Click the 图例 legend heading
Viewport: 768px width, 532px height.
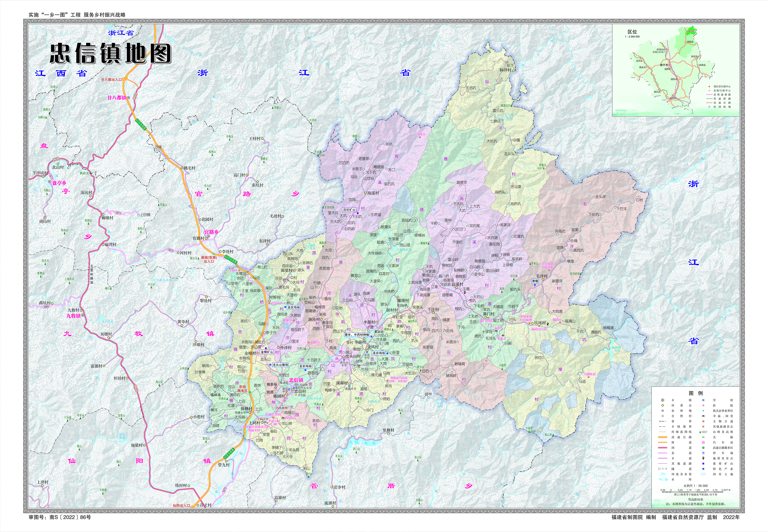pos(696,393)
